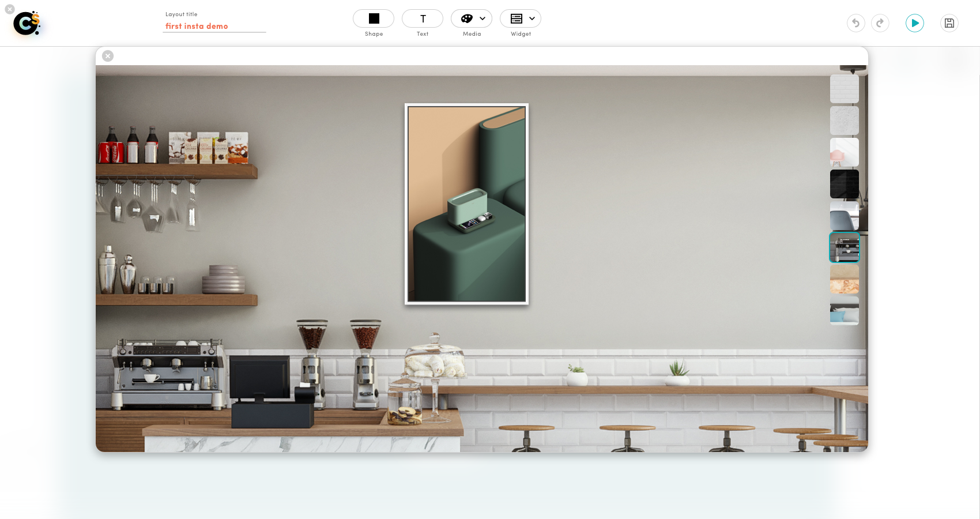Viewport: 980px width, 519px height.
Task: Click the Media label text
Action: [472, 34]
